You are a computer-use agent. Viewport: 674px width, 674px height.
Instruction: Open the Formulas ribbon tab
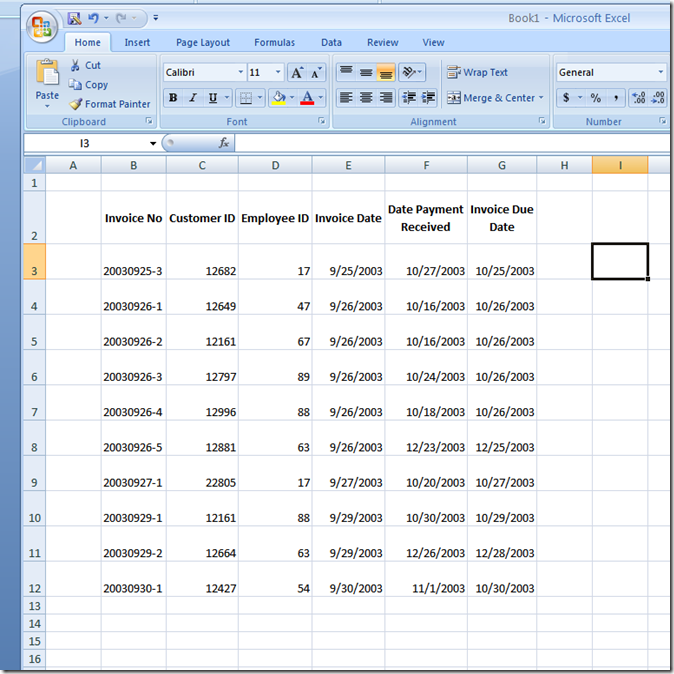coord(274,43)
